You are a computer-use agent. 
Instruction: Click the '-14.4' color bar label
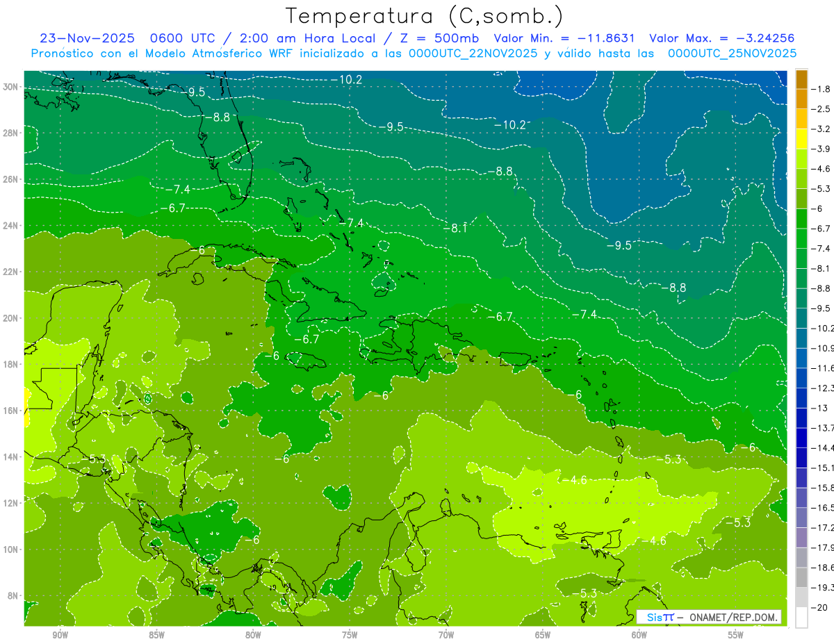[822, 448]
